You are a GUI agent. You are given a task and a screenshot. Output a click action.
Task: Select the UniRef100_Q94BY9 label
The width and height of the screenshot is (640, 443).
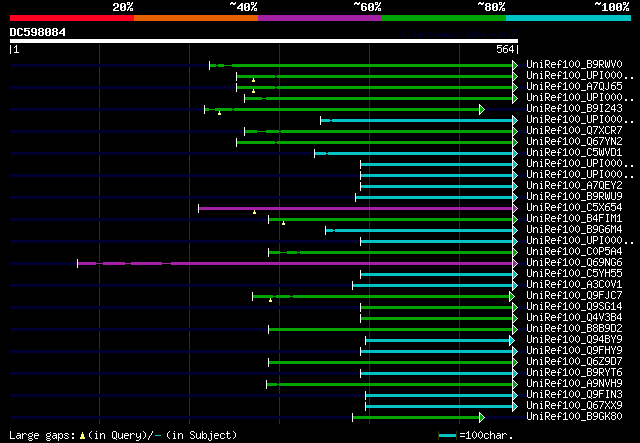tap(574, 340)
